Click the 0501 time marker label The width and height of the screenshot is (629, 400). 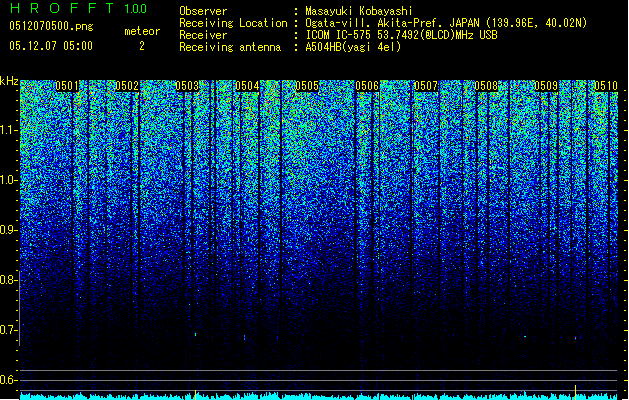click(x=67, y=86)
